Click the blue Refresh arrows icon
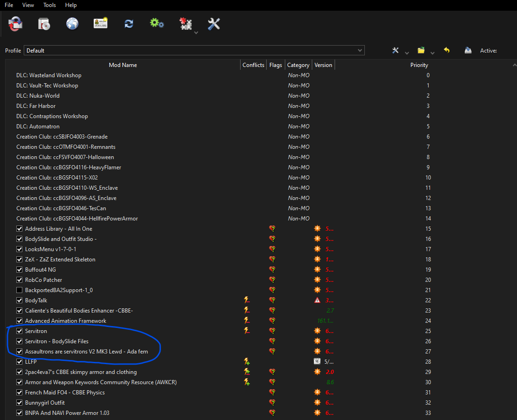 [129, 24]
